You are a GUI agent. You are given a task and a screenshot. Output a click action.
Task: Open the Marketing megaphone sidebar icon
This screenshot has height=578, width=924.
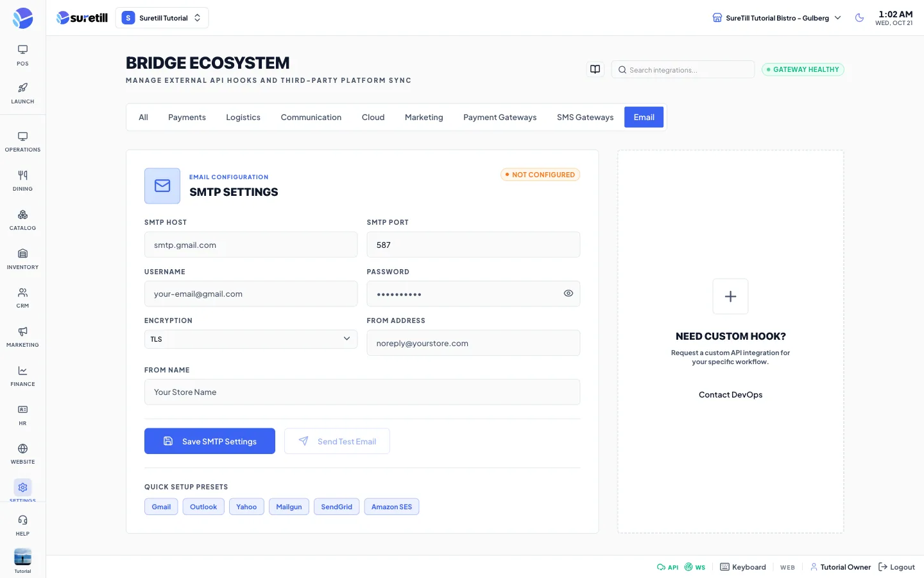tap(22, 331)
